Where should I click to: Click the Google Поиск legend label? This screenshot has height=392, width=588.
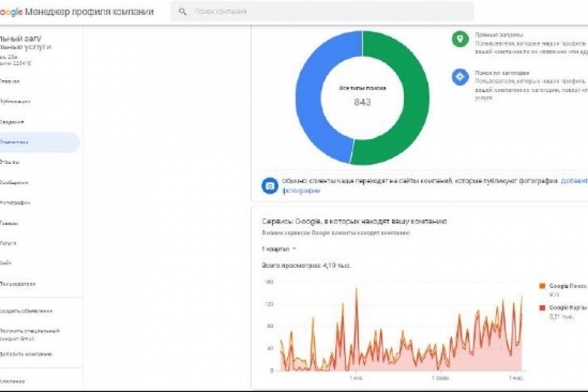568,286
